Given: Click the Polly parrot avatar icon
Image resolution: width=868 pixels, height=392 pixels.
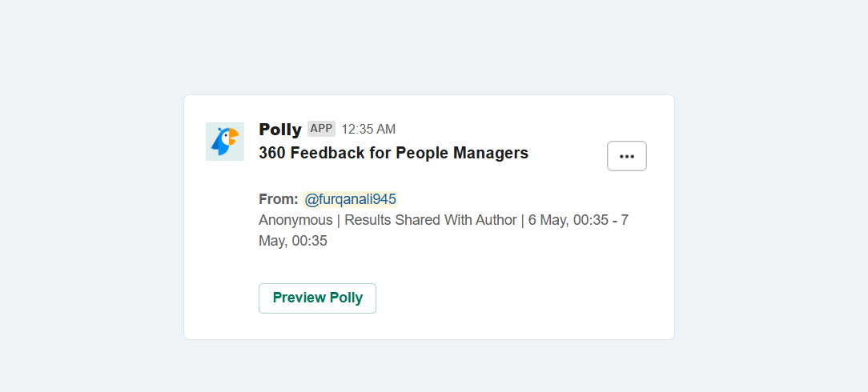Looking at the screenshot, I should coord(225,142).
